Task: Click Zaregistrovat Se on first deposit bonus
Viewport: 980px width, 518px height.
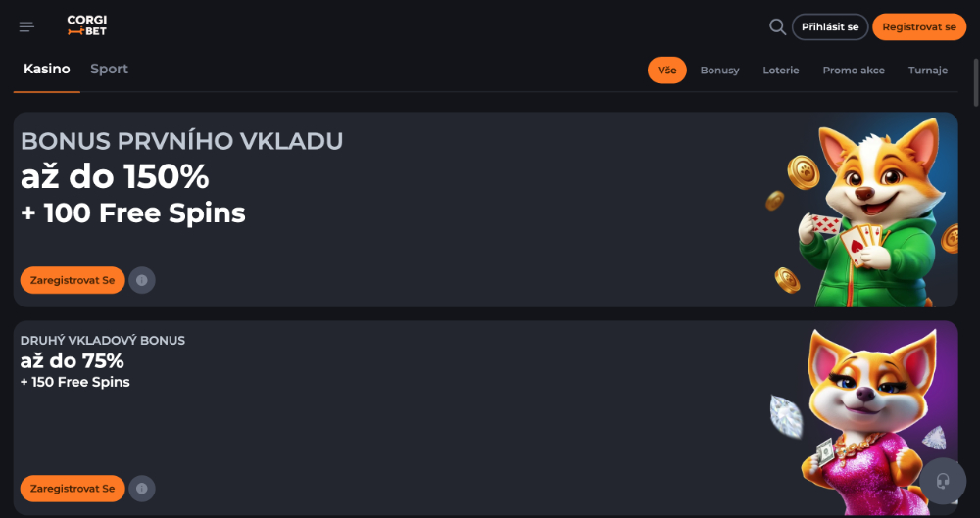Action: (x=73, y=280)
